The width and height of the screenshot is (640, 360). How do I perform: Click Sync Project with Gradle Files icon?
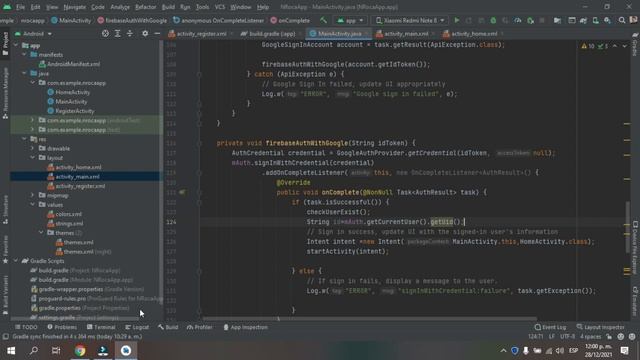[583, 20]
